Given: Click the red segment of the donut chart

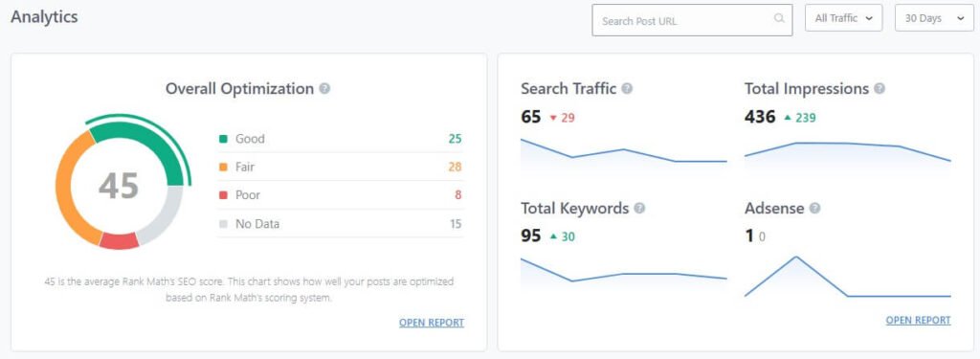Looking at the screenshot, I should click(120, 241).
